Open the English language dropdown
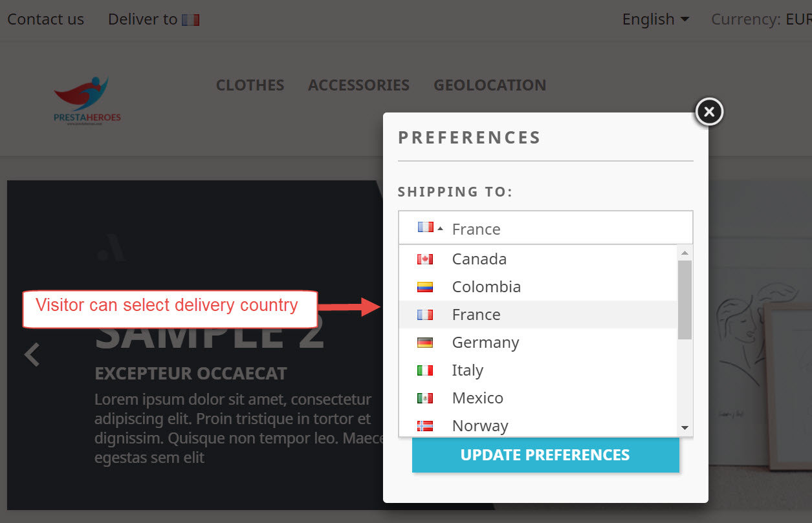Viewport: 812px width, 523px height. (655, 19)
